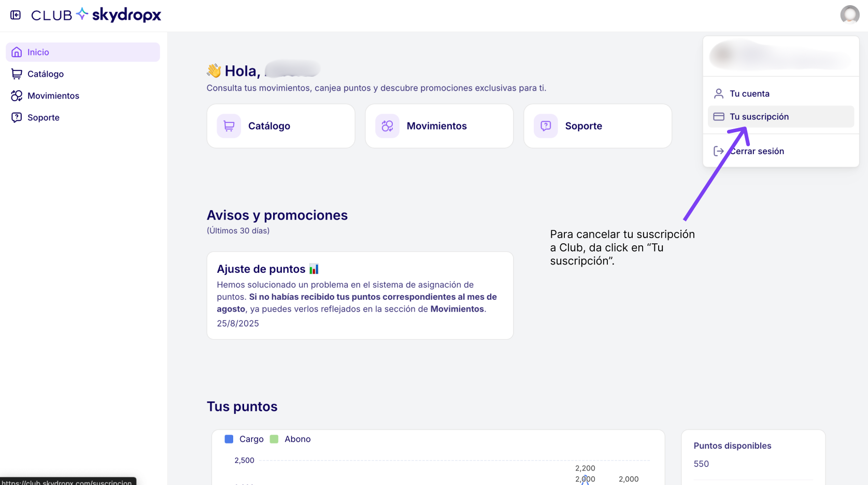The width and height of the screenshot is (868, 485).
Task: Choose Cerrar sesión to log out
Action: coord(781,151)
